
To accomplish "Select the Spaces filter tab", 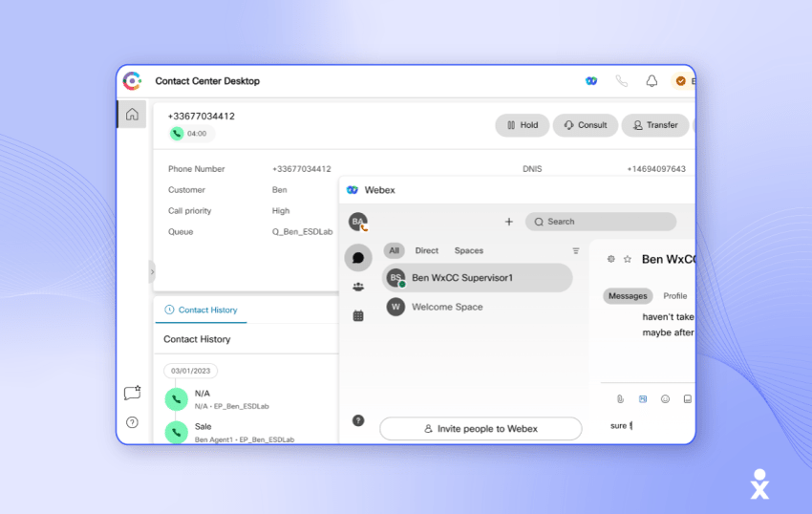I will [x=469, y=250].
